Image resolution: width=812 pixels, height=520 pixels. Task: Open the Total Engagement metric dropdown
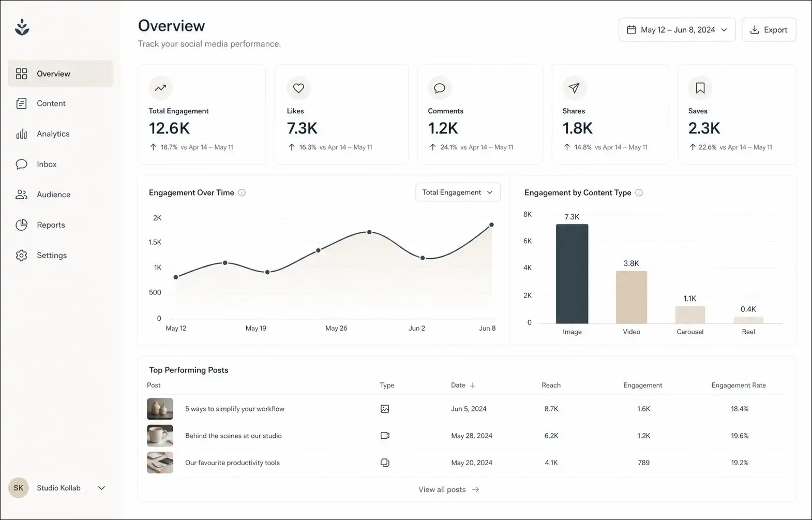[458, 192]
